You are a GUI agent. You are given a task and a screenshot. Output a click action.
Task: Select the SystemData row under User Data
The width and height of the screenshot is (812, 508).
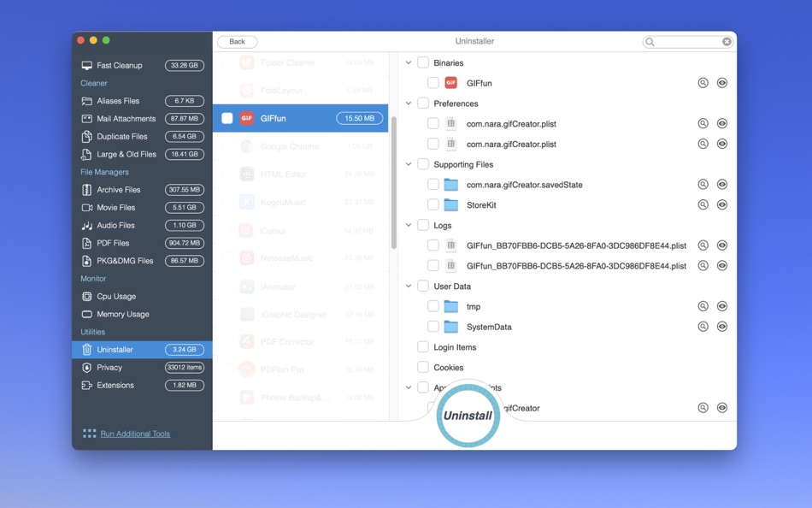567,327
